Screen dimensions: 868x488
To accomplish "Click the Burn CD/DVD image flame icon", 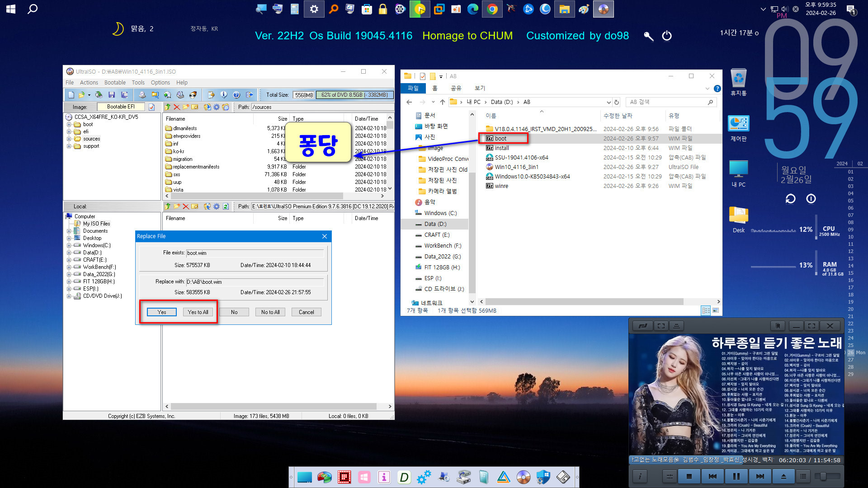I will (x=193, y=95).
